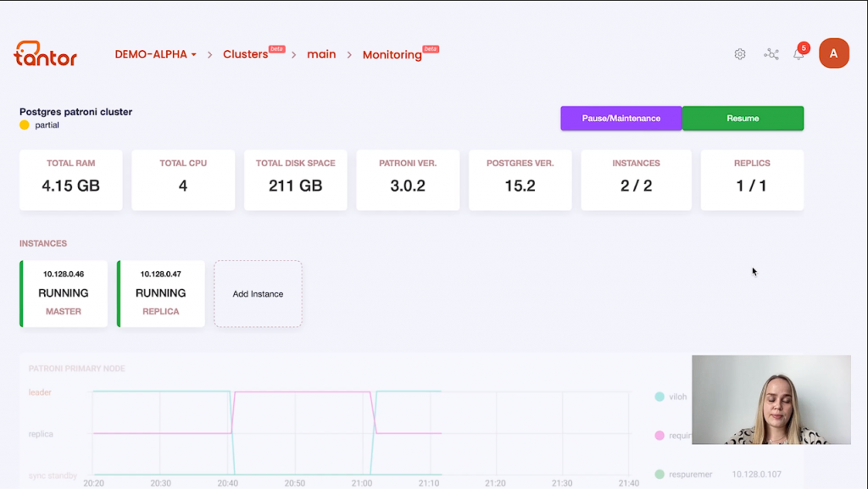Click the Instances 2 / 2 card
This screenshot has width=868, height=489.
pyautogui.click(x=636, y=180)
